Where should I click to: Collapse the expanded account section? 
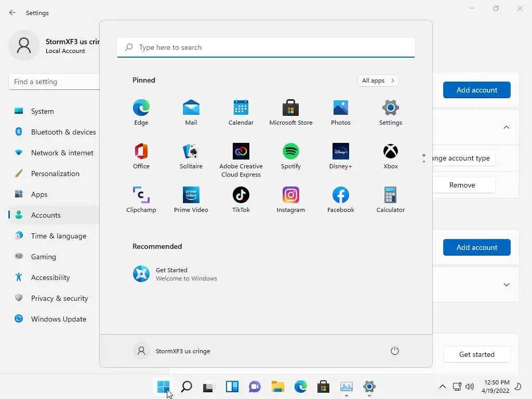[x=506, y=127]
